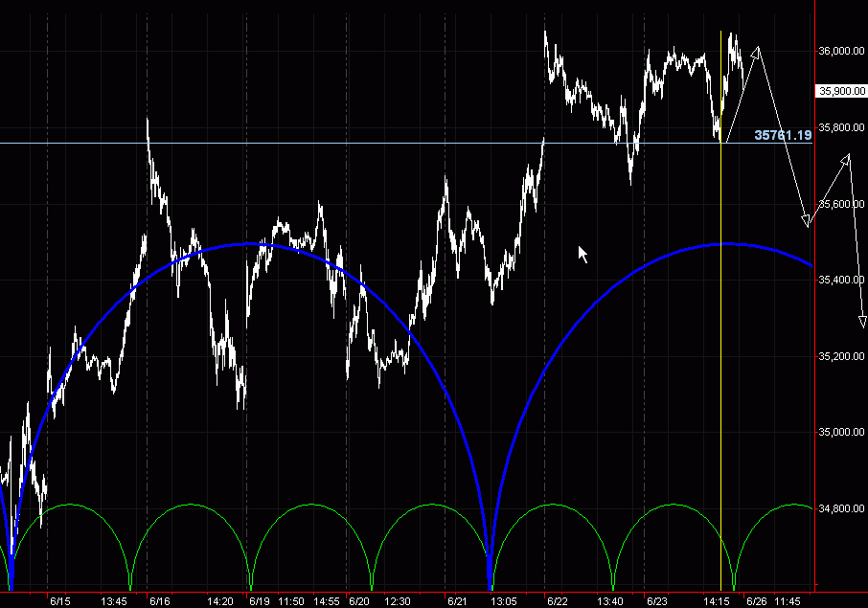This screenshot has width=868, height=608.
Task: Select the 6/19 date label
Action: coord(259,601)
